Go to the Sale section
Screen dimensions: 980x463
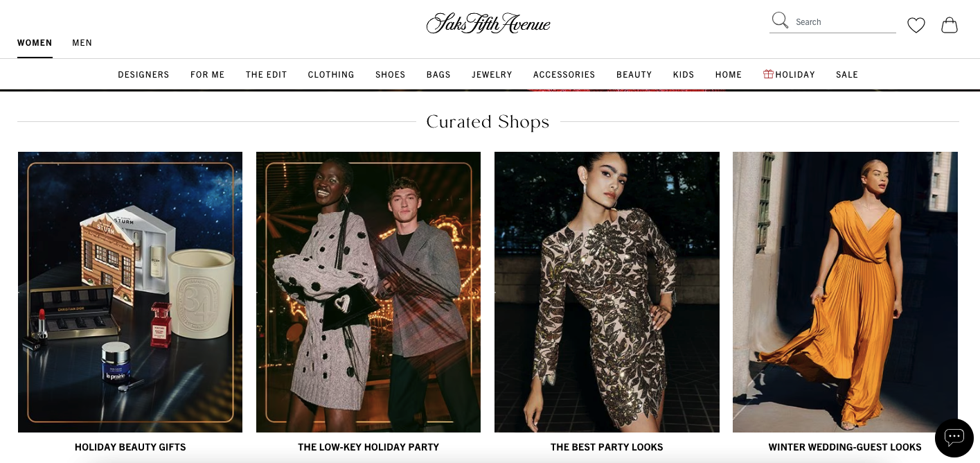point(847,75)
